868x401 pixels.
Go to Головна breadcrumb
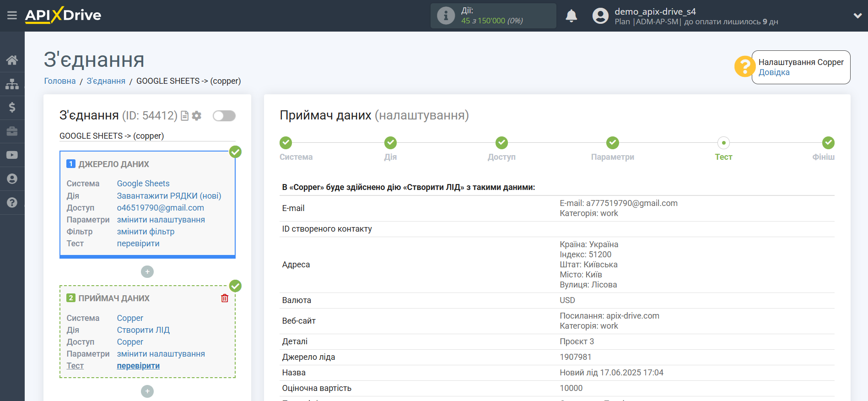point(60,81)
